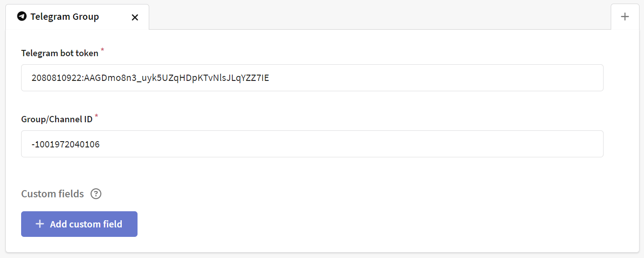The width and height of the screenshot is (644, 258).
Task: Click the Telegram bot token label
Action: tap(60, 53)
